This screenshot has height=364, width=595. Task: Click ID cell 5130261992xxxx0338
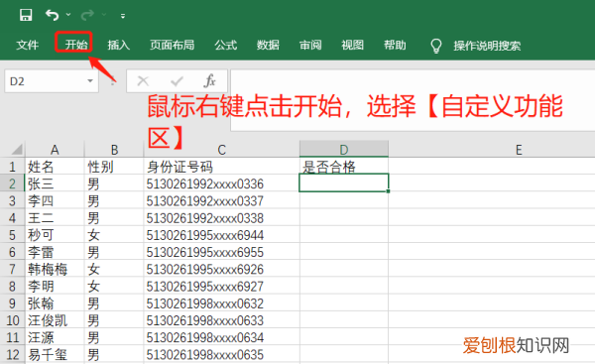(221, 218)
